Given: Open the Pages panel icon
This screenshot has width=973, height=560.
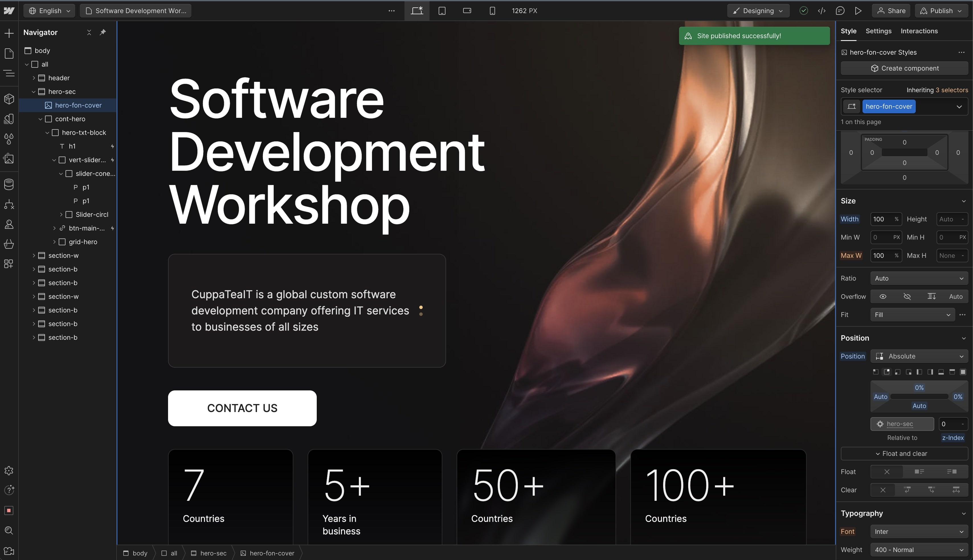Looking at the screenshot, I should point(9,53).
